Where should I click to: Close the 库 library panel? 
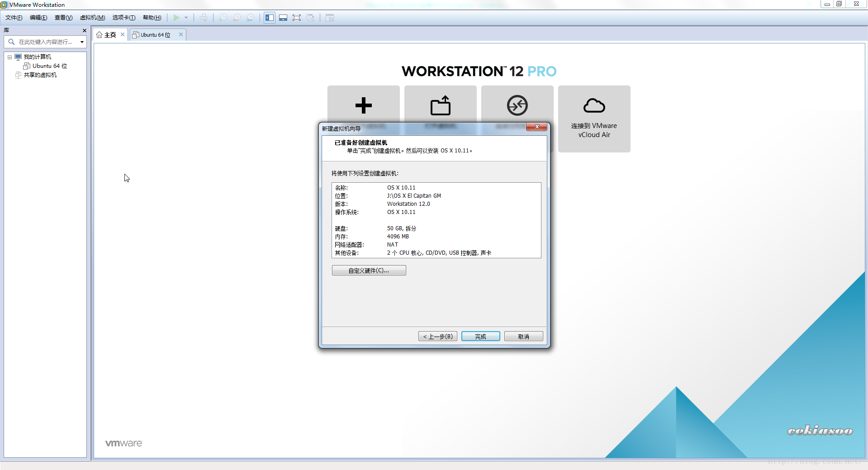coord(84,30)
